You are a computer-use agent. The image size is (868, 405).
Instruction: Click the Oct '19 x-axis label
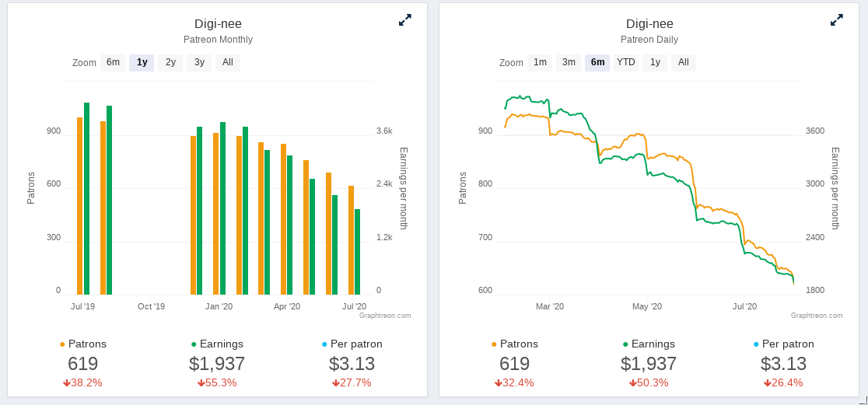[152, 306]
